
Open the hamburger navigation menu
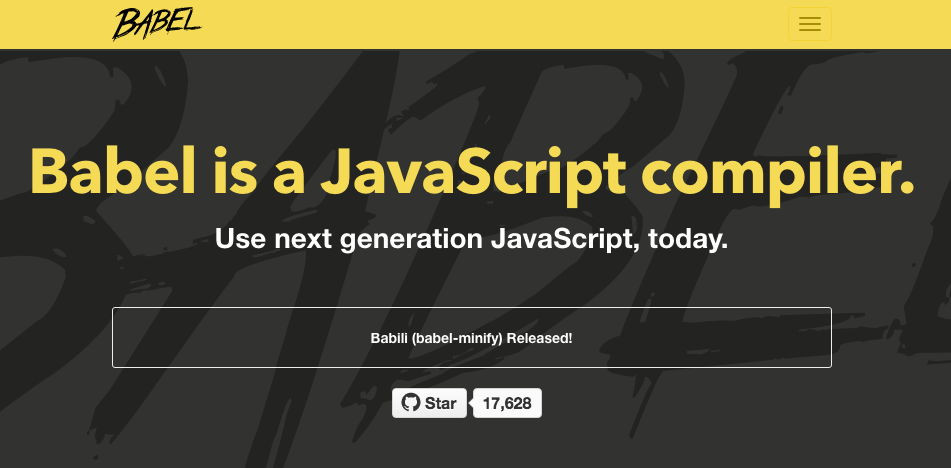click(810, 24)
